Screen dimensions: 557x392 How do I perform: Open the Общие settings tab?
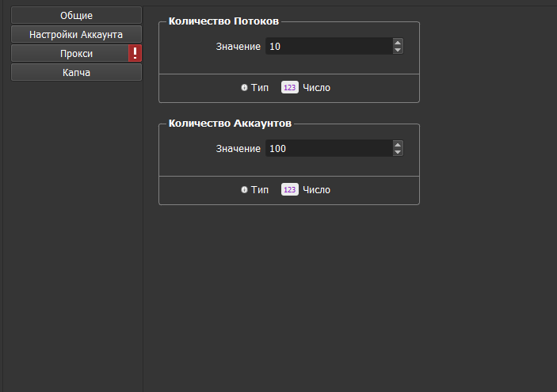coord(76,15)
